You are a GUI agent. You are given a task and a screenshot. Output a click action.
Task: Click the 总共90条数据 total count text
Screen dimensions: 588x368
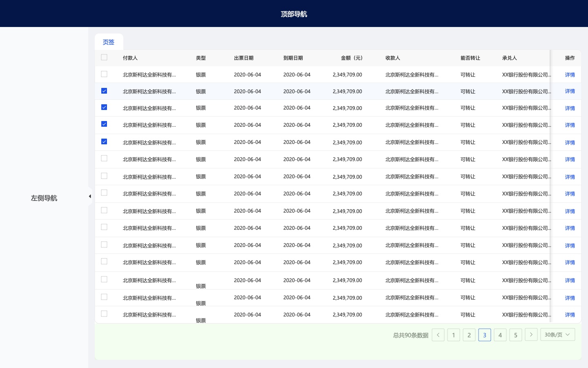(411, 335)
